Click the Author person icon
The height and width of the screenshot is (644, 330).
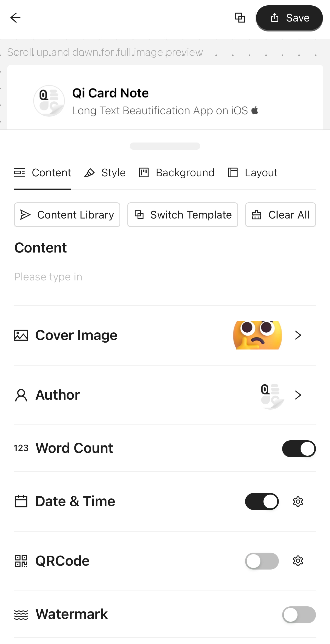21,395
